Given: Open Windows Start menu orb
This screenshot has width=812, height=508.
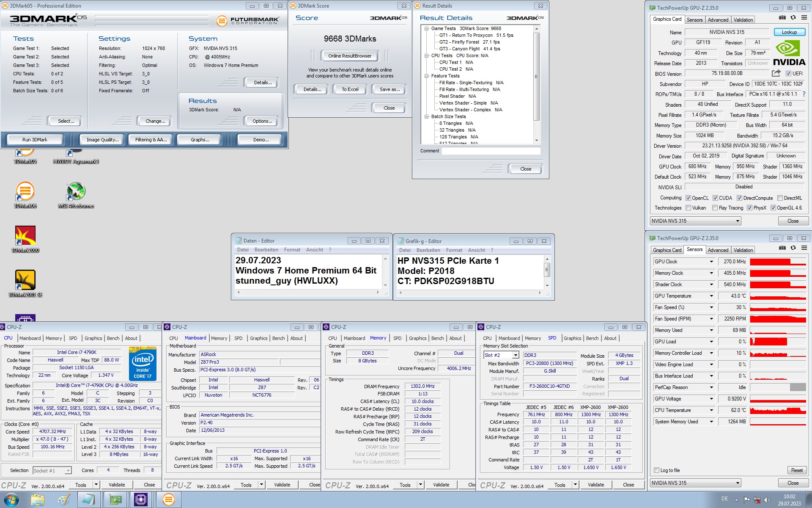Looking at the screenshot, I should coord(11,500).
